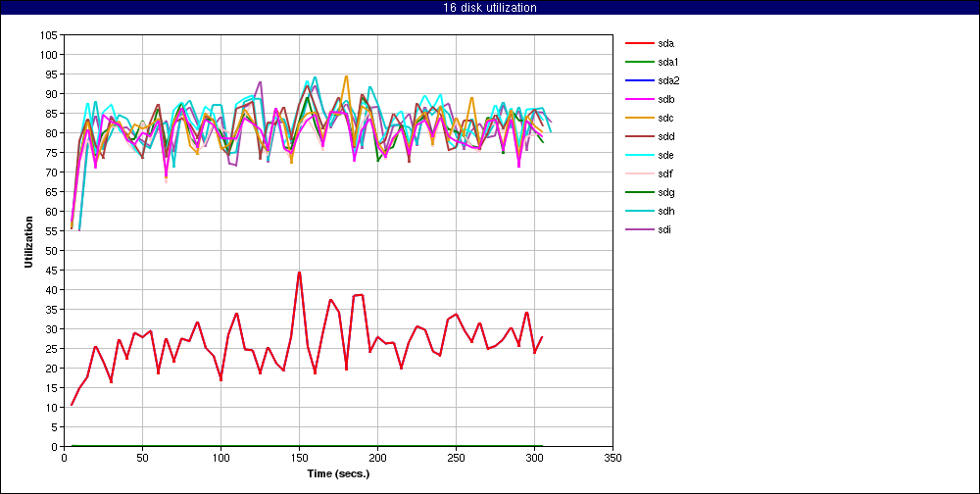Click the y-axis tick label 100
The image size is (980, 494).
(49, 55)
